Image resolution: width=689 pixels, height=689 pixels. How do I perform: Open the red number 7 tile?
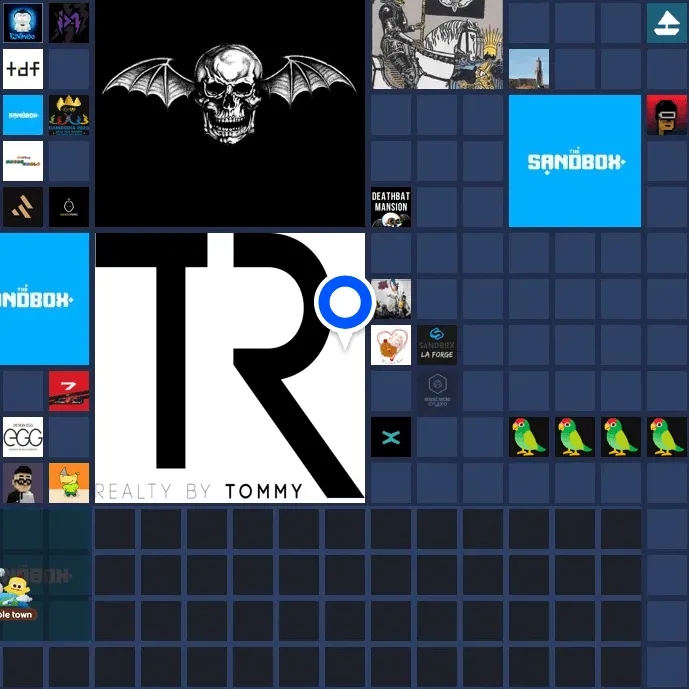pos(69,391)
